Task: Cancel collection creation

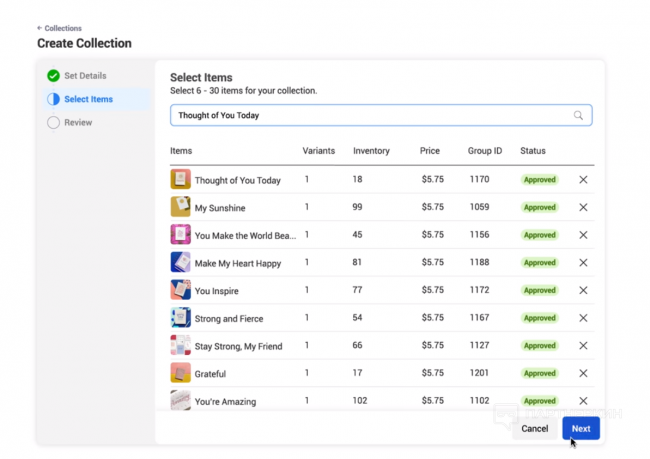Action: [x=534, y=428]
